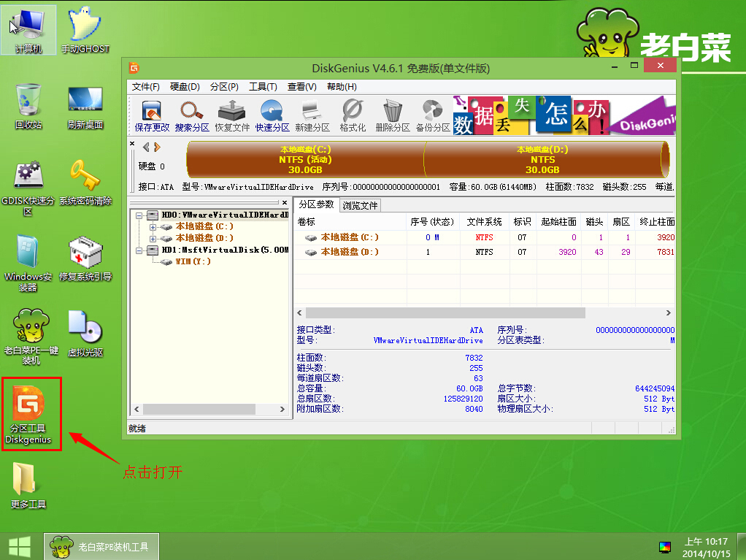Open the 查看(V) menu
Viewport: 746px width, 560px height.
tap(301, 87)
